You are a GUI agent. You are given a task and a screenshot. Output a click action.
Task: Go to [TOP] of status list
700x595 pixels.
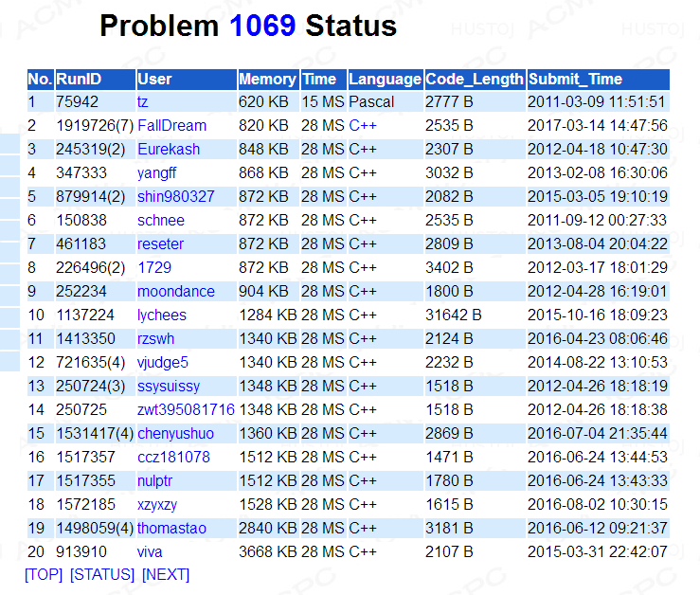pyautogui.click(x=44, y=574)
